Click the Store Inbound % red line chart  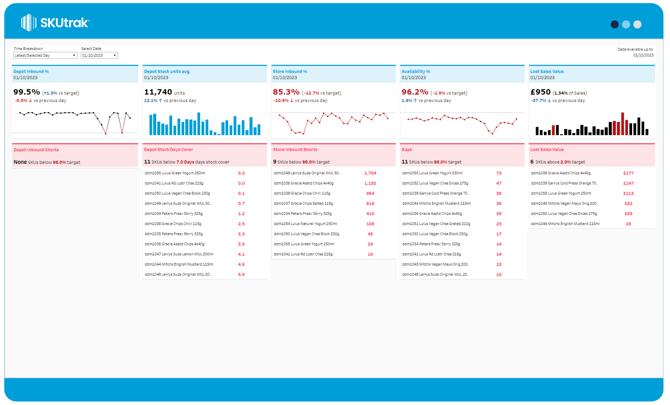pyautogui.click(x=332, y=122)
